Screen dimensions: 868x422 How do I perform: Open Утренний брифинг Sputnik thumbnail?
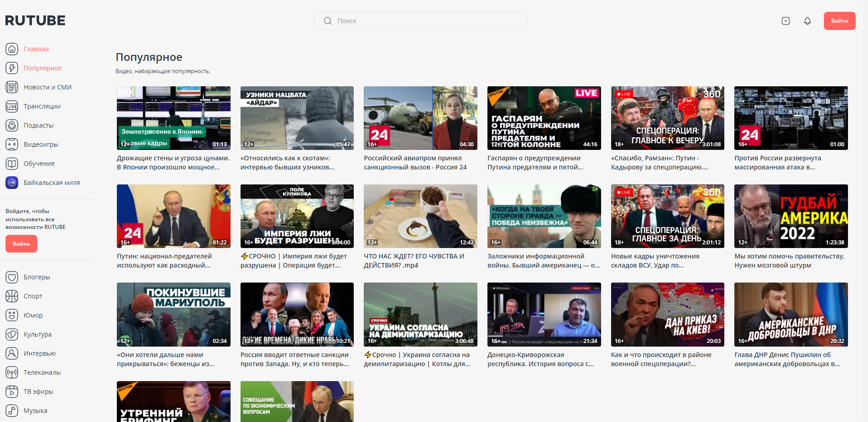174,402
